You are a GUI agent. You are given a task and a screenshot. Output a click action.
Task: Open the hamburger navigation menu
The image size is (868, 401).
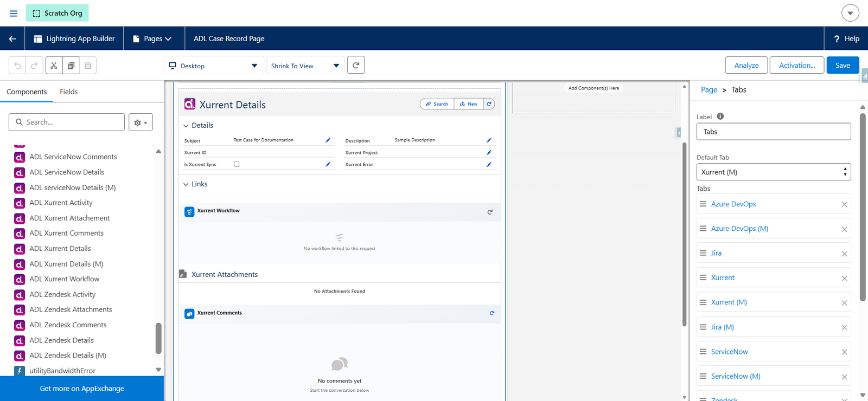point(14,13)
